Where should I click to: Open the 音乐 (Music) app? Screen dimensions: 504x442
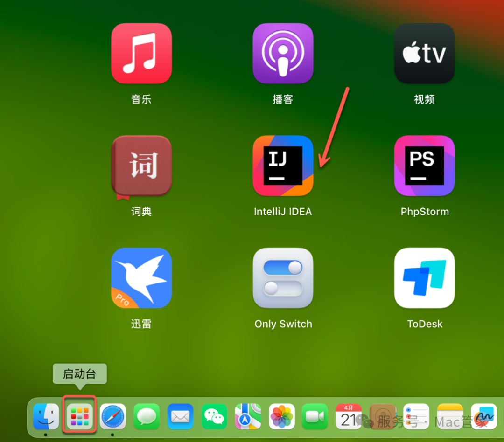pos(141,53)
